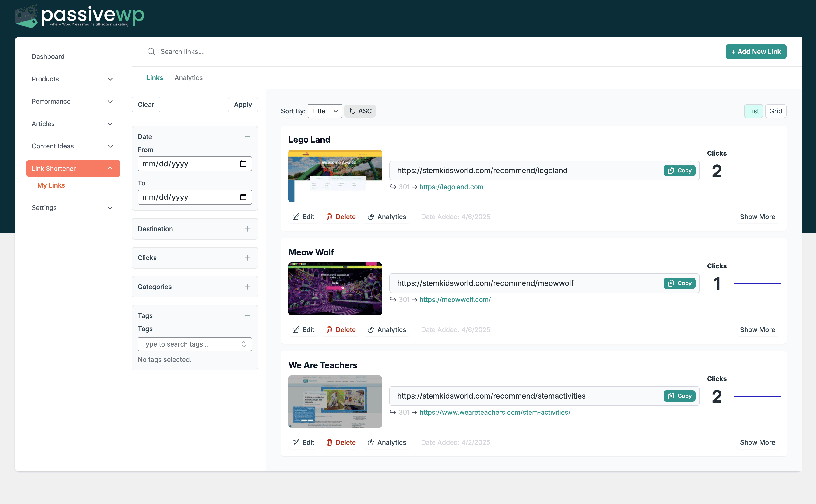Image resolution: width=816 pixels, height=504 pixels.
Task: Toggle the ASC sort direction
Action: tap(360, 111)
